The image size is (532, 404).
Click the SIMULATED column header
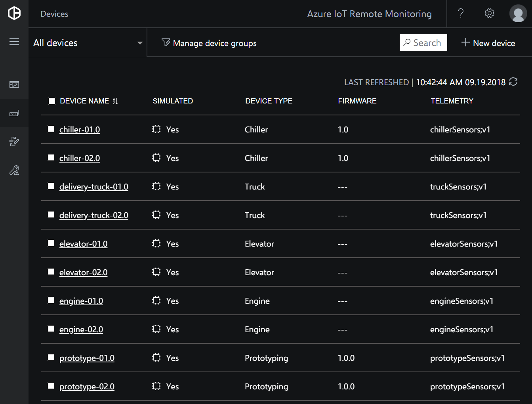(x=173, y=101)
